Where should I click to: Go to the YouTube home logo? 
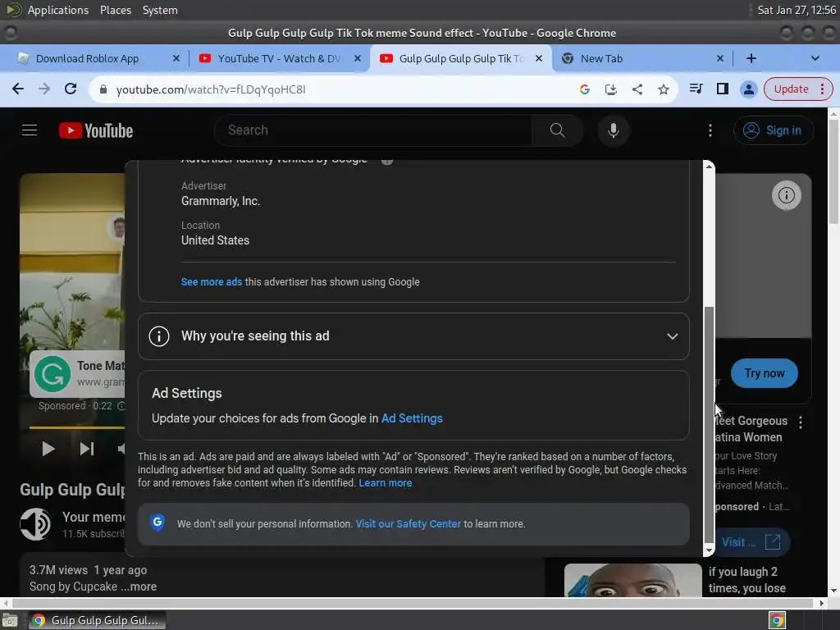tap(96, 130)
